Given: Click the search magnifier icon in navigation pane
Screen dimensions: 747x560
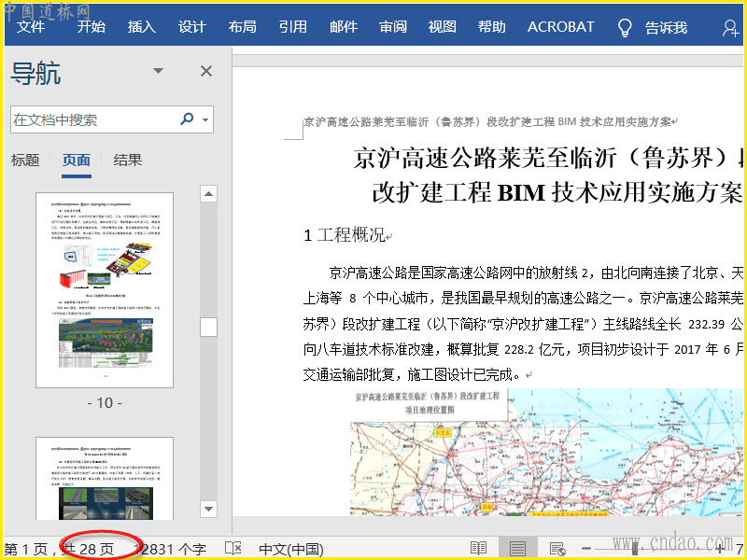Looking at the screenshot, I should 187,119.
